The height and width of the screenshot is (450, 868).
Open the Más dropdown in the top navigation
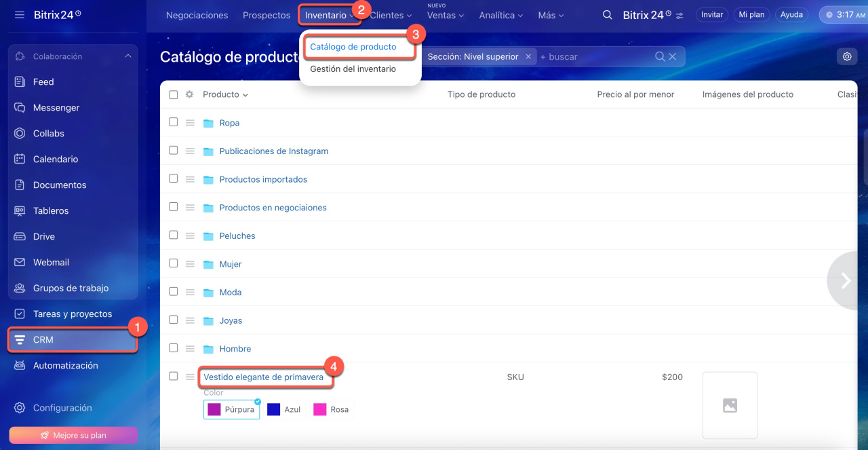click(550, 15)
